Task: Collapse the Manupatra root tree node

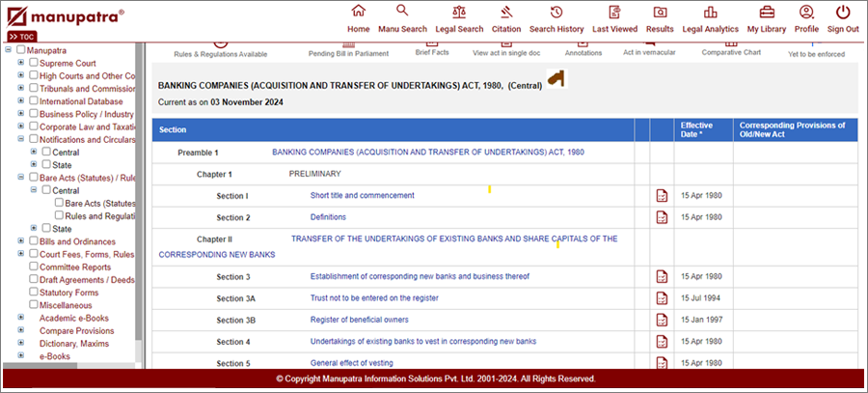Action: click(x=8, y=50)
